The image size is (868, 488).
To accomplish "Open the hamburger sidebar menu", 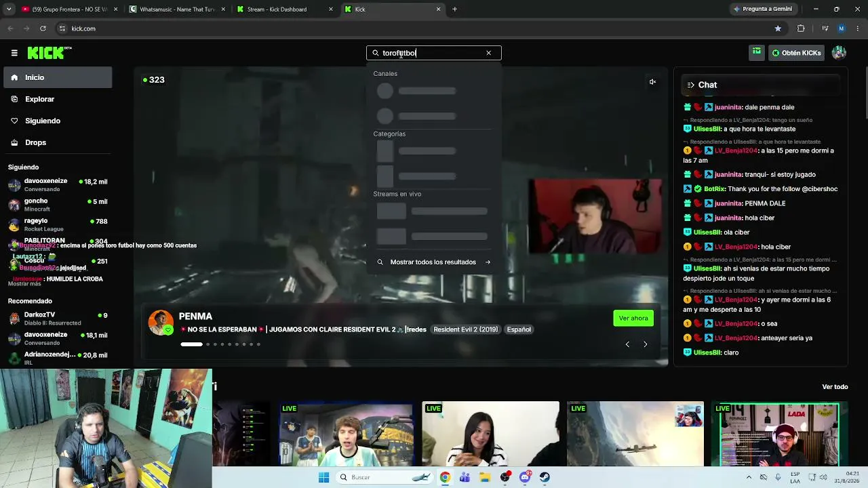I will 14,53.
